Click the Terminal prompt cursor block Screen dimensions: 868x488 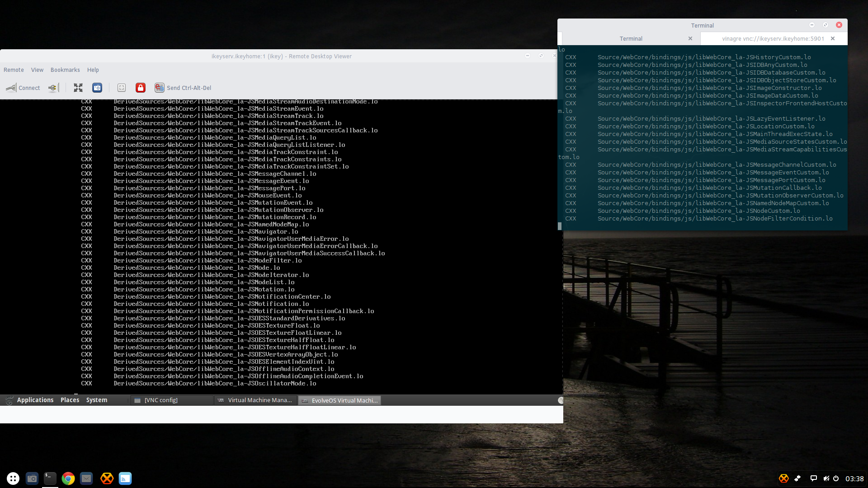click(x=560, y=226)
